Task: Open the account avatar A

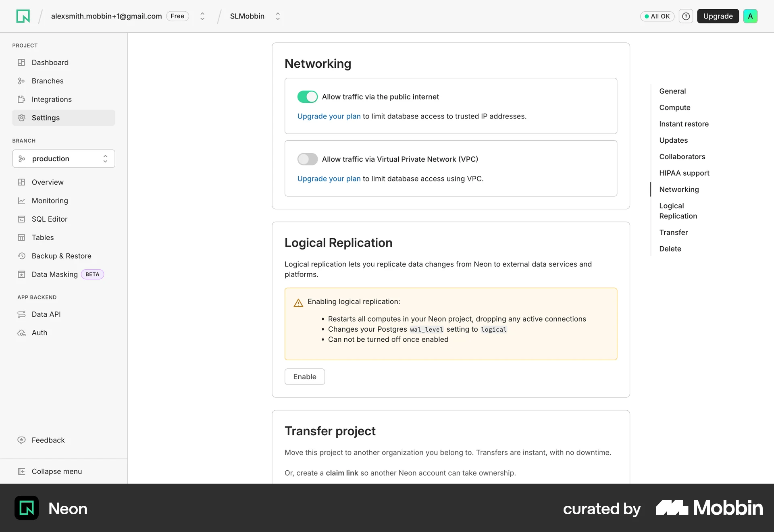Action: click(750, 16)
